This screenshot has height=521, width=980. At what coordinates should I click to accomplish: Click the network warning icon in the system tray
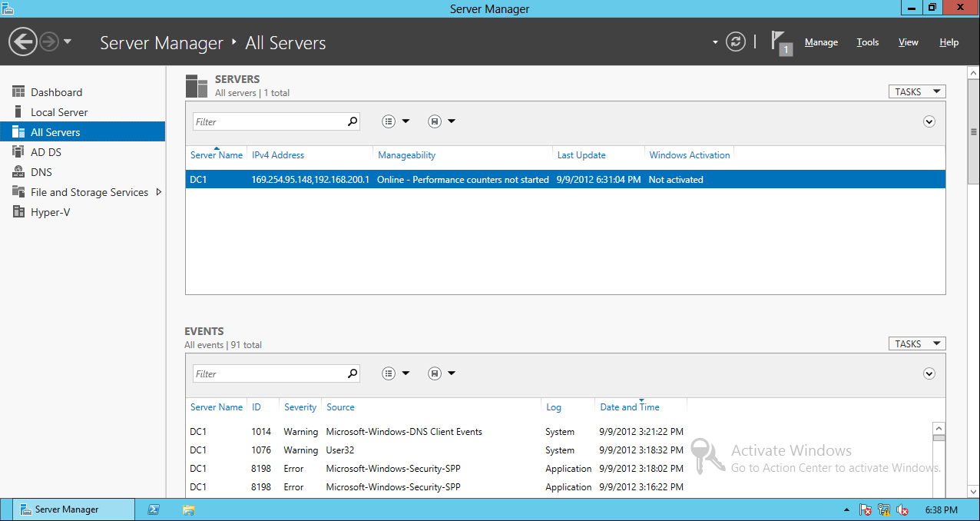tap(883, 509)
